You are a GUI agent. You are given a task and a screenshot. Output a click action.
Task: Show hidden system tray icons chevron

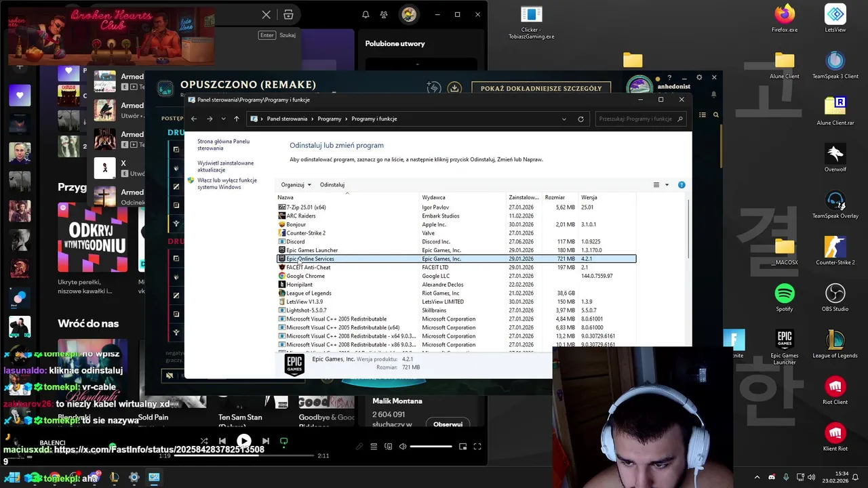tap(757, 477)
